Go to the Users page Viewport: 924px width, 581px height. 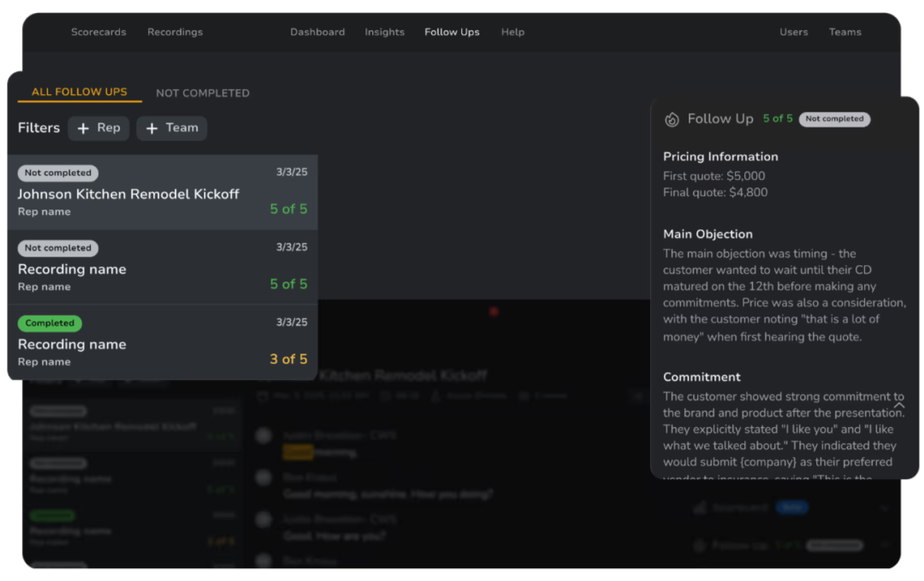click(794, 32)
